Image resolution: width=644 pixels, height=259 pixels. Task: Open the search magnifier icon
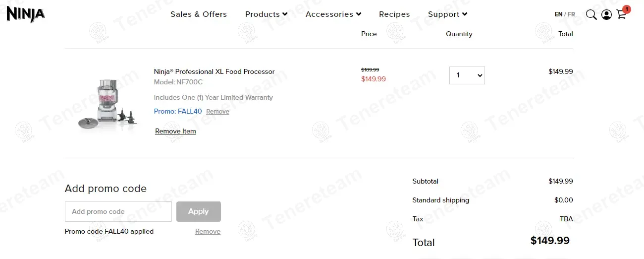(591, 14)
